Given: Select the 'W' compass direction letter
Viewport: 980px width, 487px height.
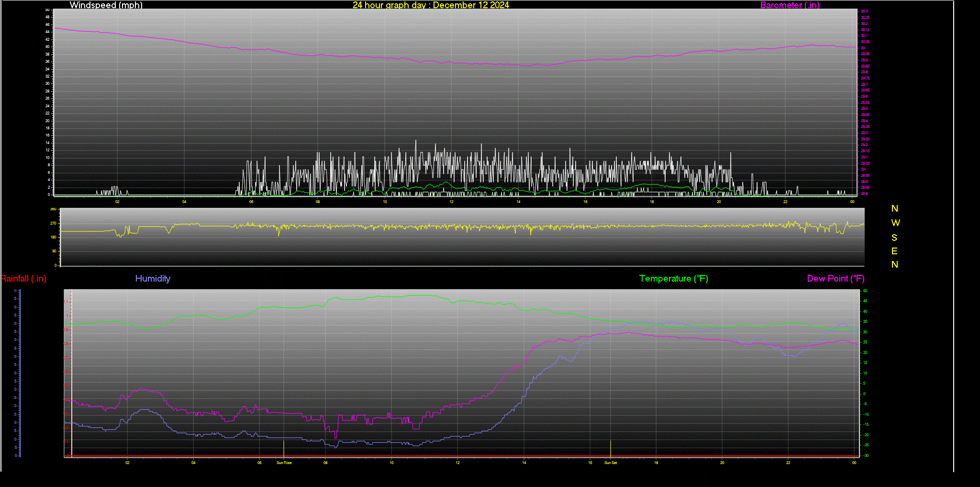Looking at the screenshot, I should (895, 223).
